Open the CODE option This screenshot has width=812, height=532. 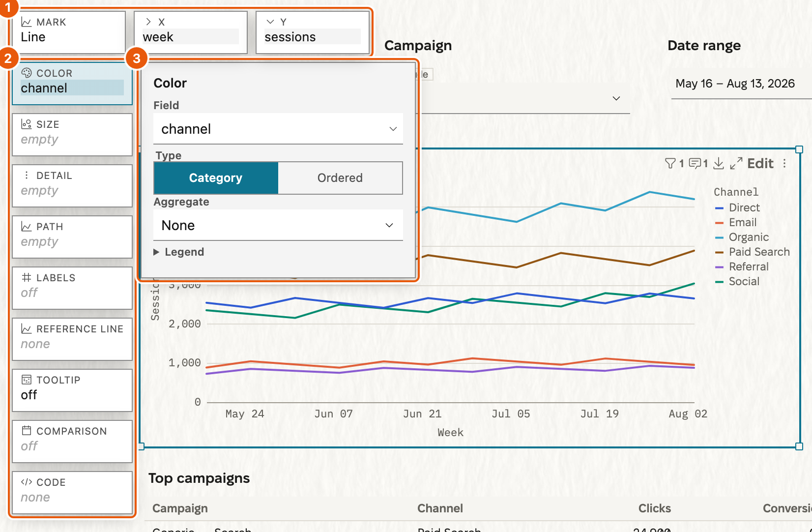click(x=72, y=493)
